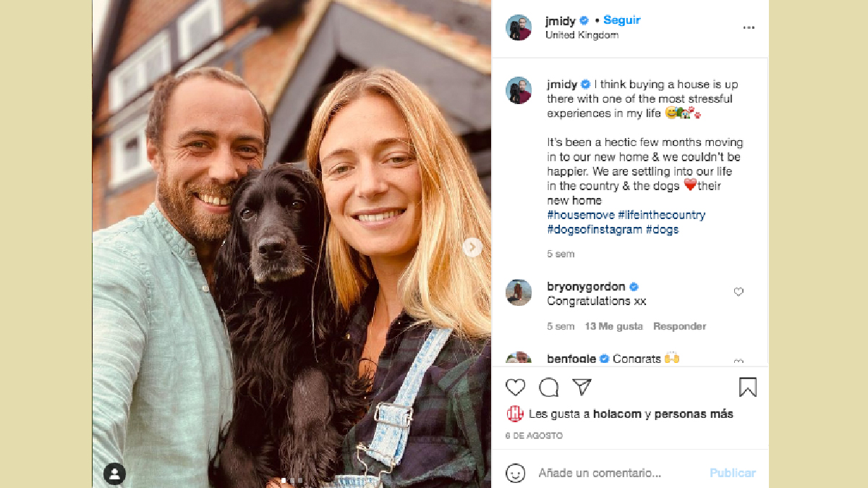Image resolution: width=868 pixels, height=488 pixels.
Task: View likes on comment: 13 Me gusta
Action: (x=613, y=326)
